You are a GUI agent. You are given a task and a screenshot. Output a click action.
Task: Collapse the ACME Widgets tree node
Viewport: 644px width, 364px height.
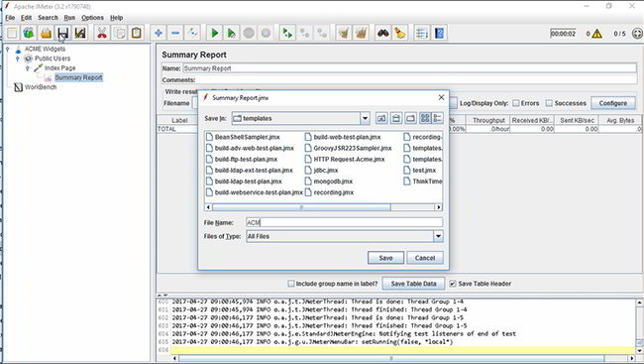click(7, 49)
